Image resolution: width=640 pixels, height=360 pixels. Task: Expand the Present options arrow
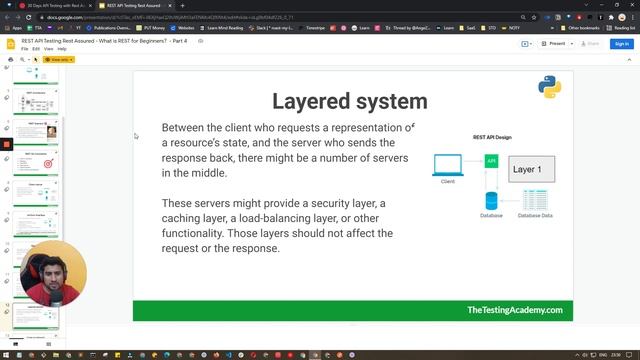[x=571, y=44]
